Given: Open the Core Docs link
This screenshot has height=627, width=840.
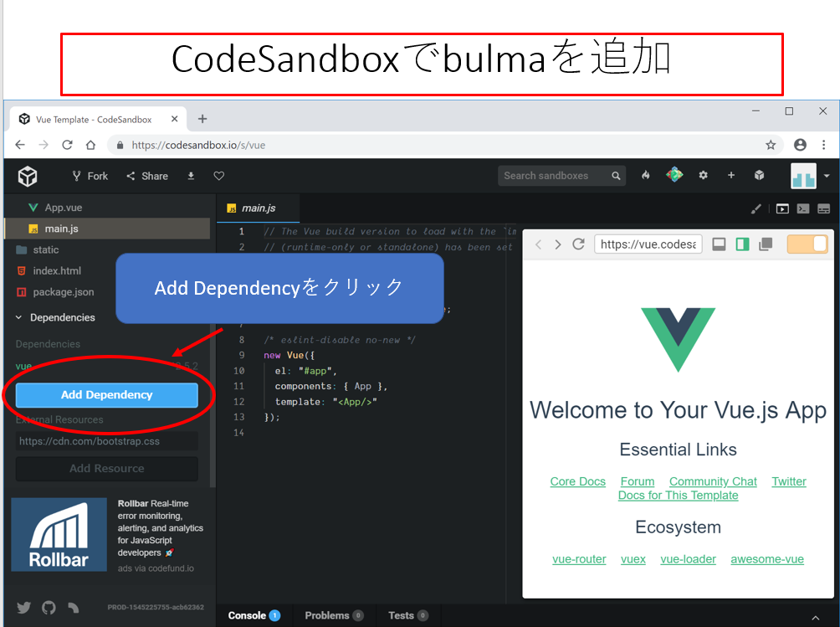Looking at the screenshot, I should pyautogui.click(x=577, y=481).
